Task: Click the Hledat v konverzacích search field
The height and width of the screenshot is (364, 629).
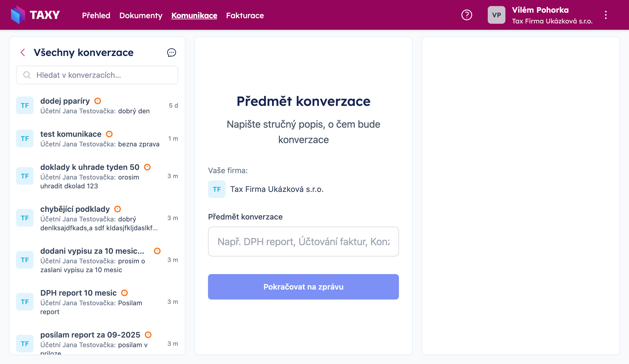Action: coord(97,75)
